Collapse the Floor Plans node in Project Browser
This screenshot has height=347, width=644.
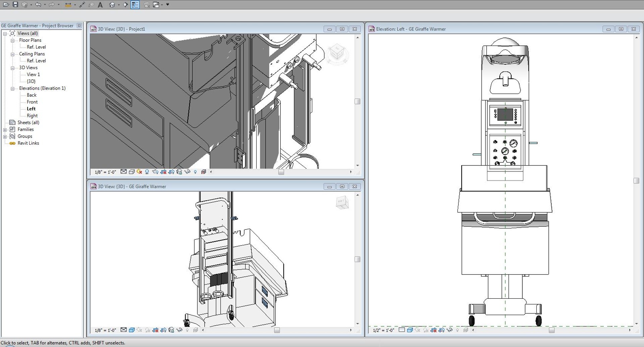[x=12, y=41]
